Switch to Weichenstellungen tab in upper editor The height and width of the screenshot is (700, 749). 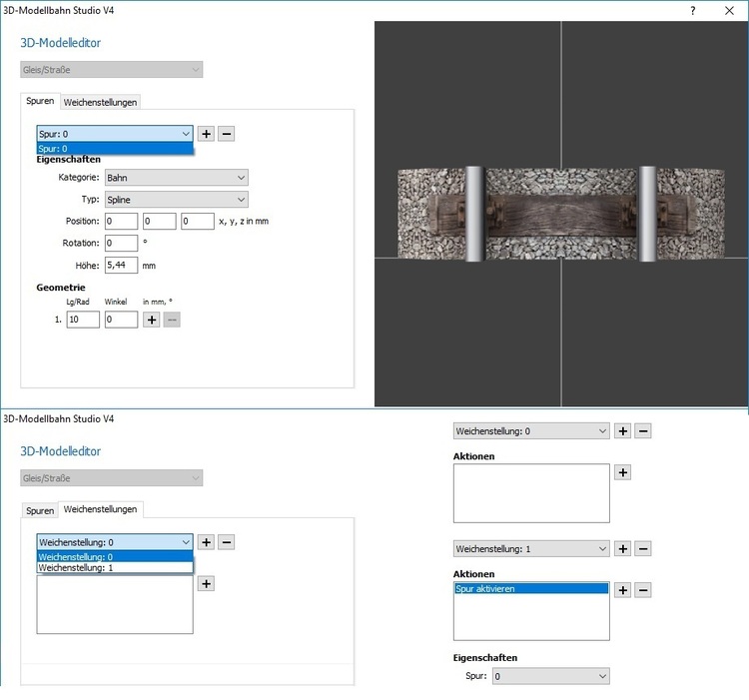100,102
